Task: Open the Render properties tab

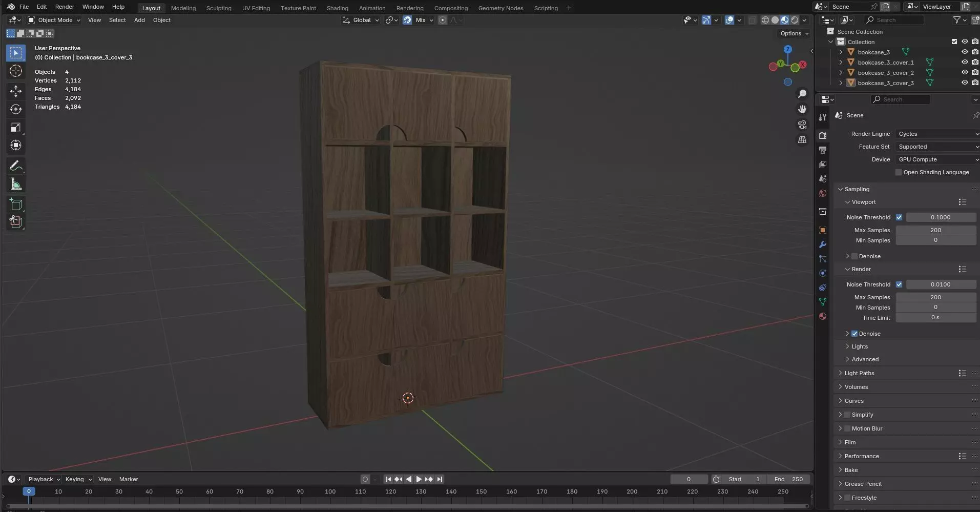Action: 823,135
